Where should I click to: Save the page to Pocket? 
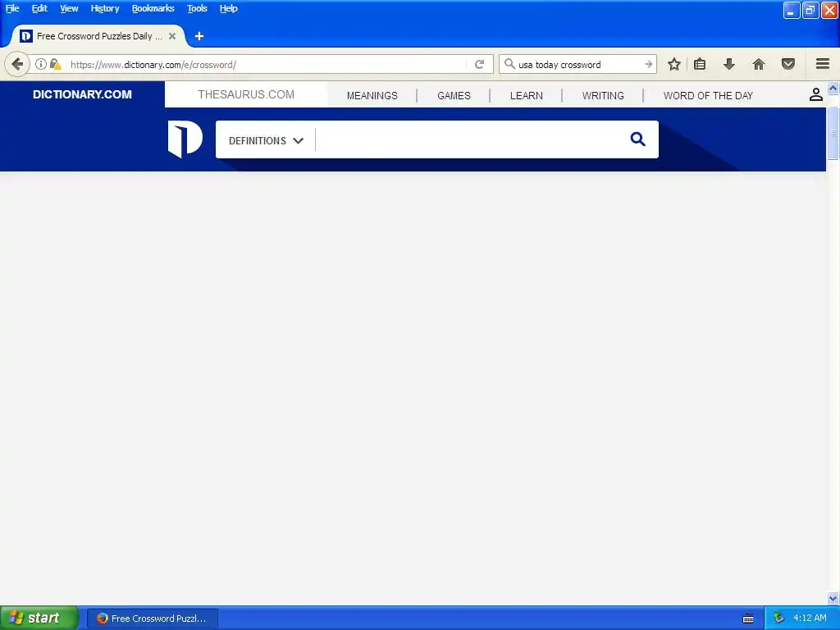pyautogui.click(x=788, y=64)
